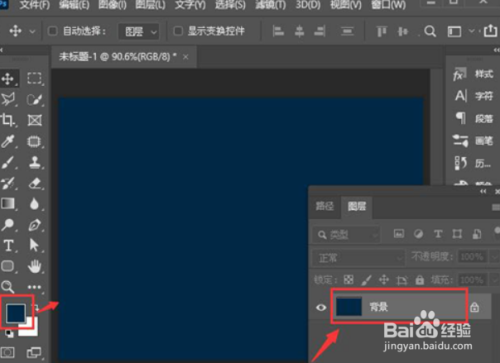Image resolution: width=500 pixels, height=363 pixels.
Task: Select the Hand tool
Action: pyautogui.click(x=34, y=266)
